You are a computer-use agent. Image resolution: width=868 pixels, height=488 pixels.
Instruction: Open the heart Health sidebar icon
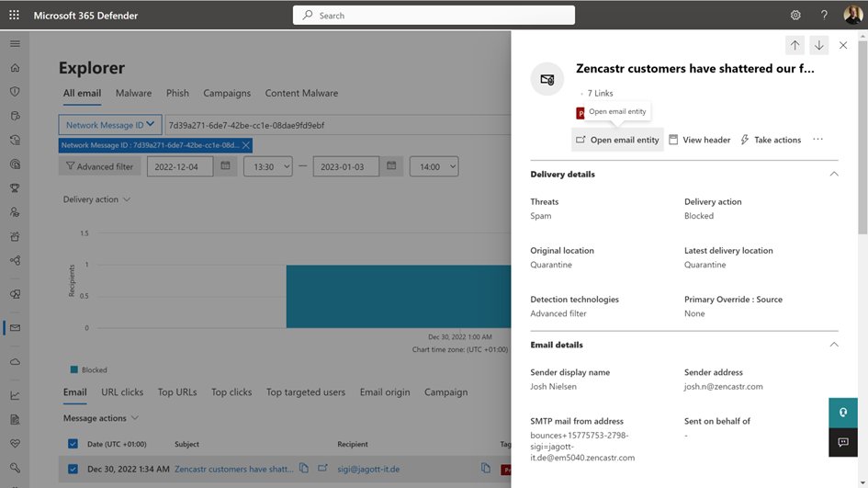click(x=15, y=444)
